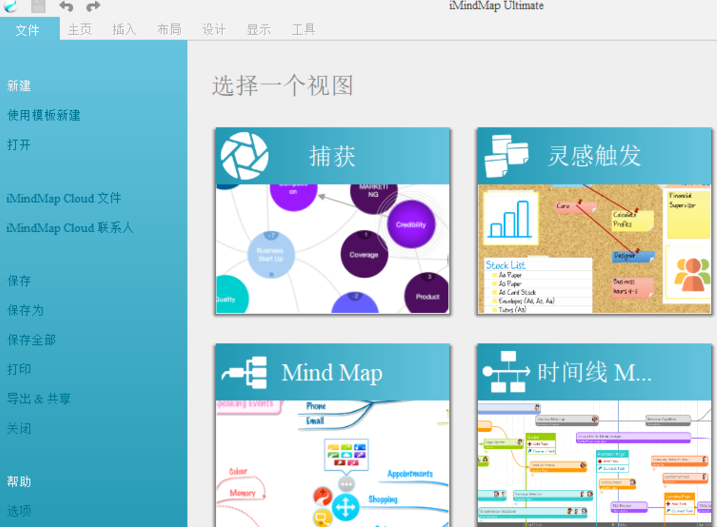Select the 捕获 view title
This screenshot has width=717, height=527.
coord(332,156)
